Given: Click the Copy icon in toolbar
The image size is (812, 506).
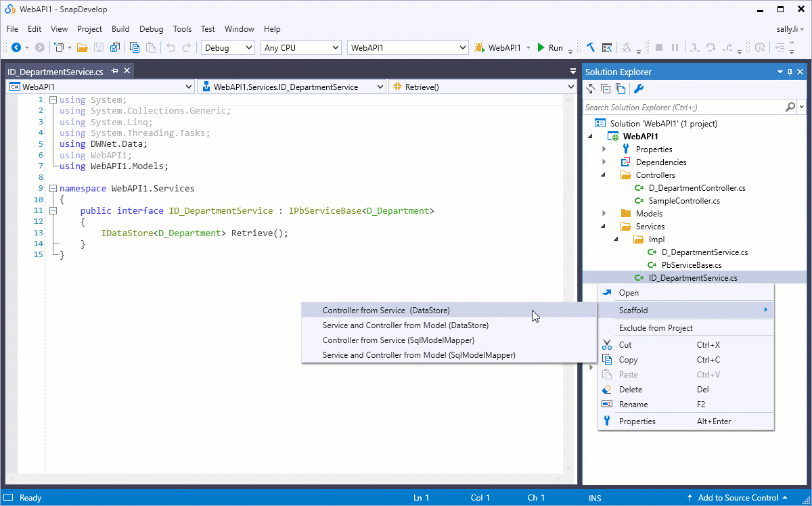Looking at the screenshot, I should [135, 47].
